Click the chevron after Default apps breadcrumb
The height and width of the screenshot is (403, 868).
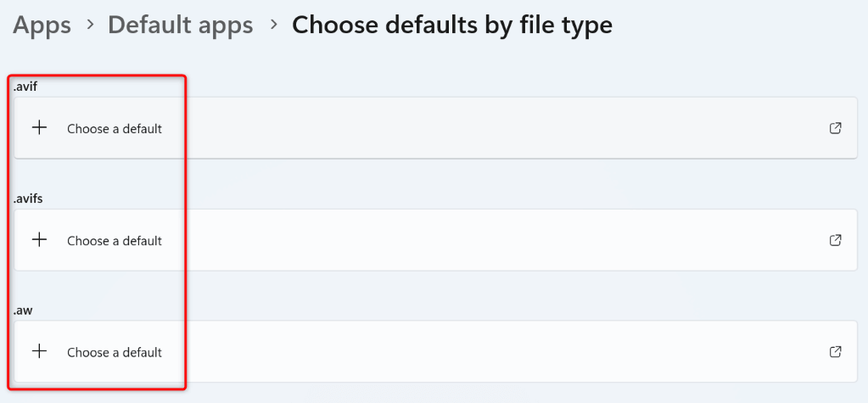[273, 25]
